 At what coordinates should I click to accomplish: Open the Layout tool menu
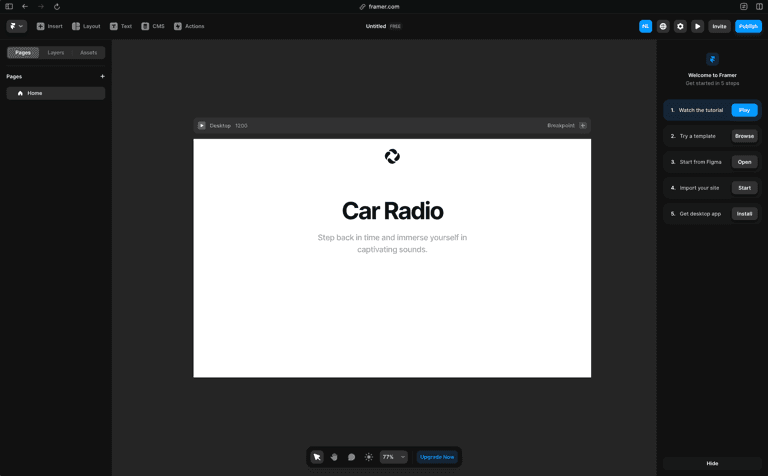pos(86,26)
